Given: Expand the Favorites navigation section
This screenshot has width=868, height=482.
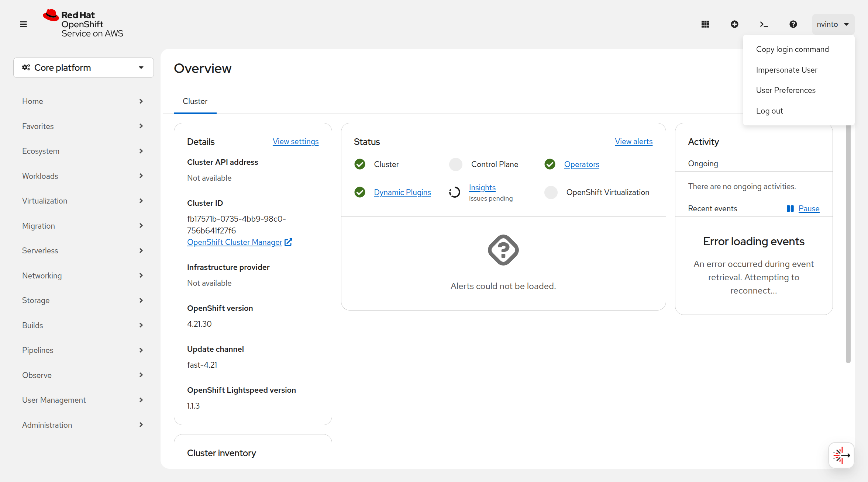Looking at the screenshot, I should click(83, 126).
